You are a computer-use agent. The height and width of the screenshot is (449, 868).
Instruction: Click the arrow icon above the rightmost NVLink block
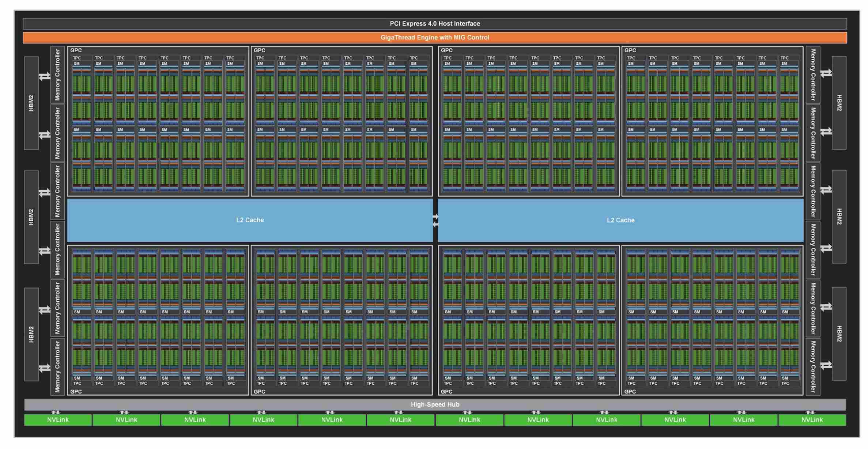pos(810,412)
